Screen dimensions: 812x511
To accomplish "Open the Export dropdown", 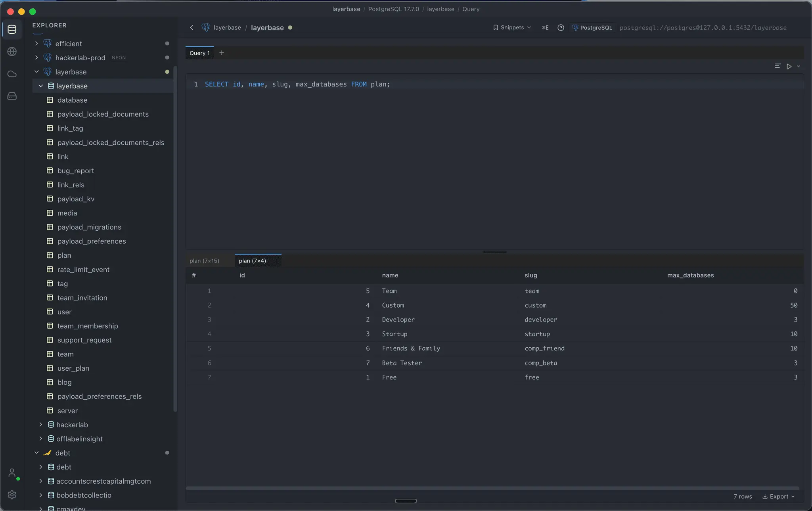I will [779, 496].
